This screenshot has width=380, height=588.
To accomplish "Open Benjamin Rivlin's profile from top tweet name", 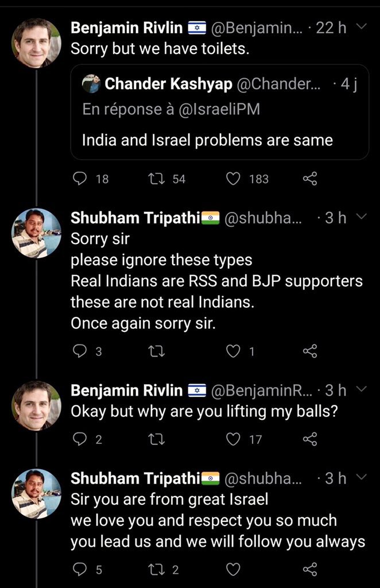I will 126,28.
